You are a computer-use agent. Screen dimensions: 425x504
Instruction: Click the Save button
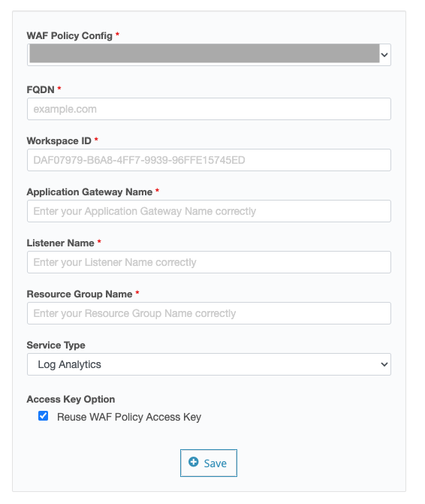(209, 463)
